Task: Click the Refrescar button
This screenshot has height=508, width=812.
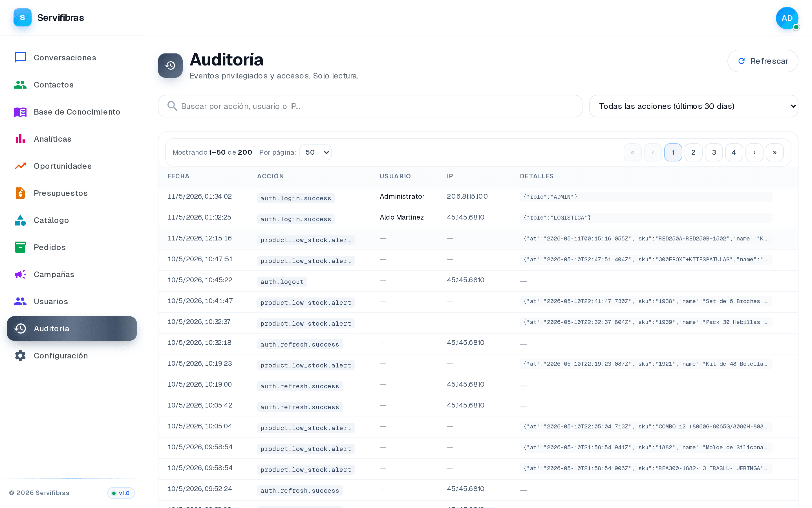Action: click(x=763, y=61)
